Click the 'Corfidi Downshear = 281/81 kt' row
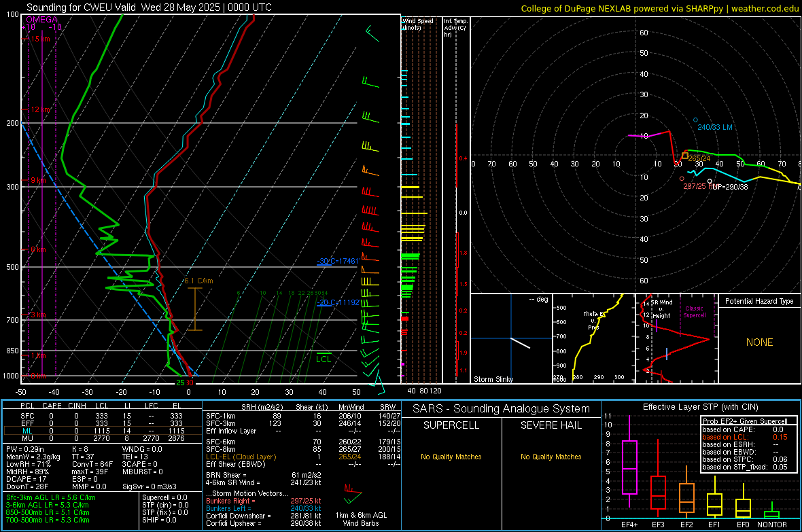This screenshot has width=802, height=532. tap(264, 516)
